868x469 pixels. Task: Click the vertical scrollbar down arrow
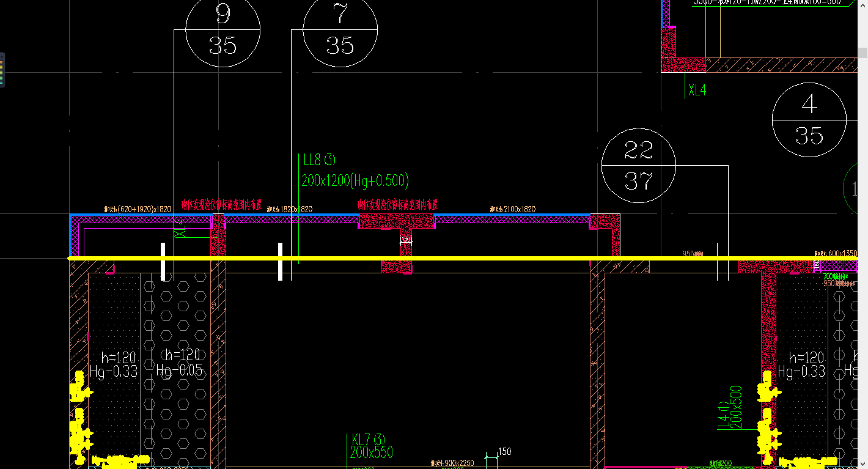[862, 464]
